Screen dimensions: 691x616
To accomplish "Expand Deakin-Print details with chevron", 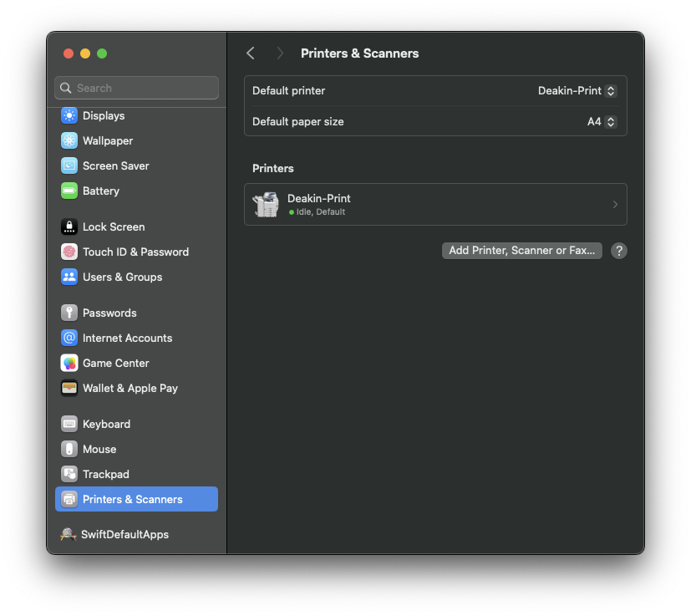I will point(615,205).
